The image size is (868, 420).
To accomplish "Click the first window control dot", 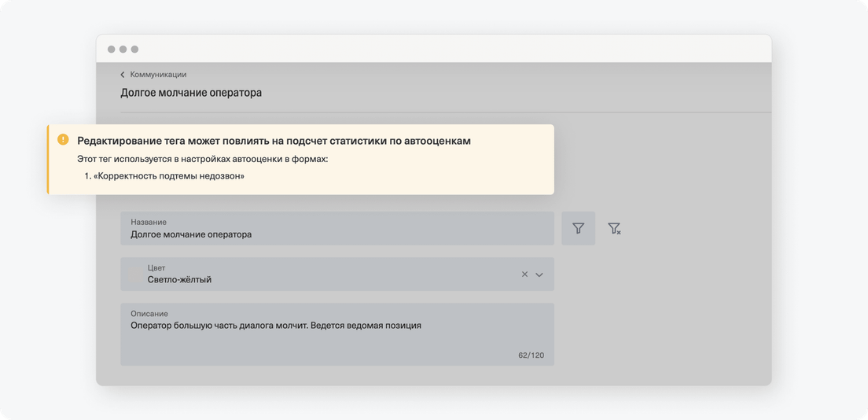I will [112, 50].
